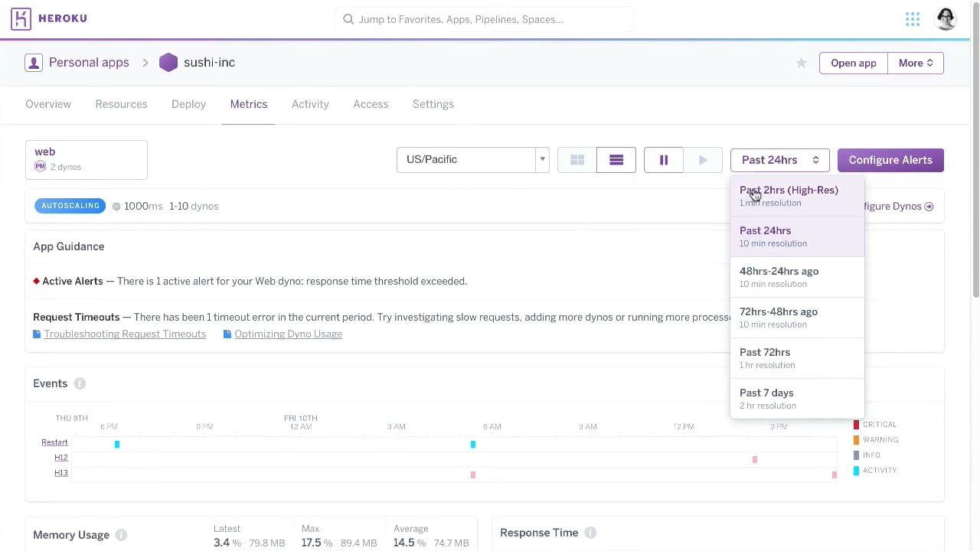980x551 pixels.
Task: Click the AUTOSCALING badge
Action: [70, 206]
